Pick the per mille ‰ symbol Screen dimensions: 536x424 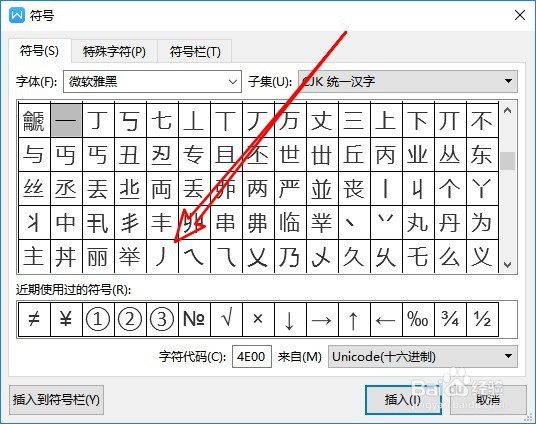coord(419,319)
